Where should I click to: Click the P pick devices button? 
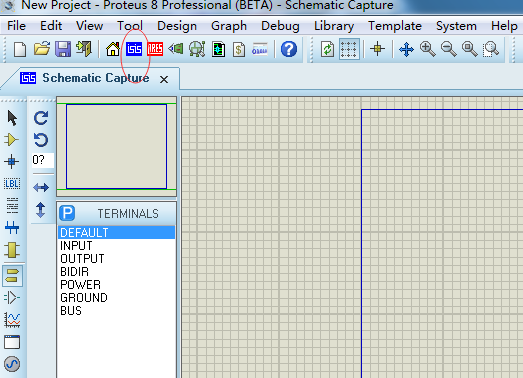tap(67, 213)
